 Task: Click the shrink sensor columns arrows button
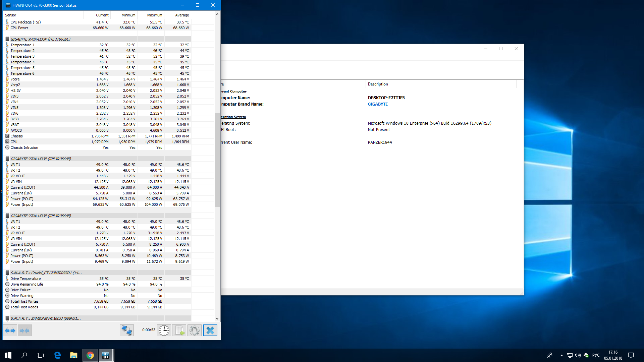[x=24, y=330]
